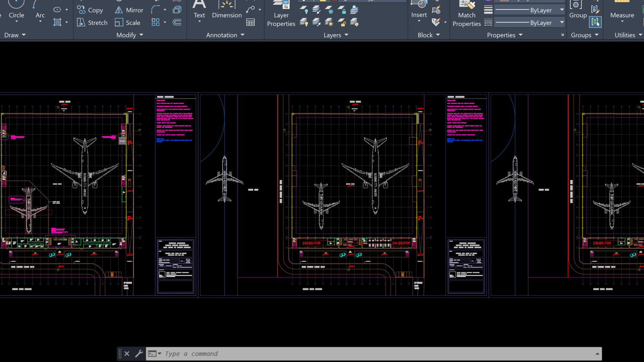Screen dimensions: 644x362
Task: Toggle Group Selection on/off
Action: tap(595, 22)
